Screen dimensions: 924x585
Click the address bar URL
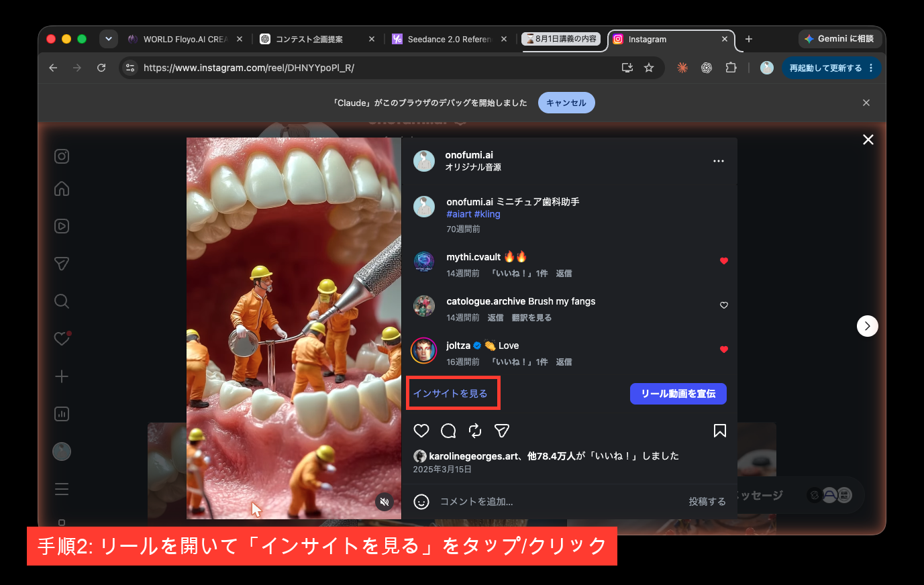click(x=249, y=68)
